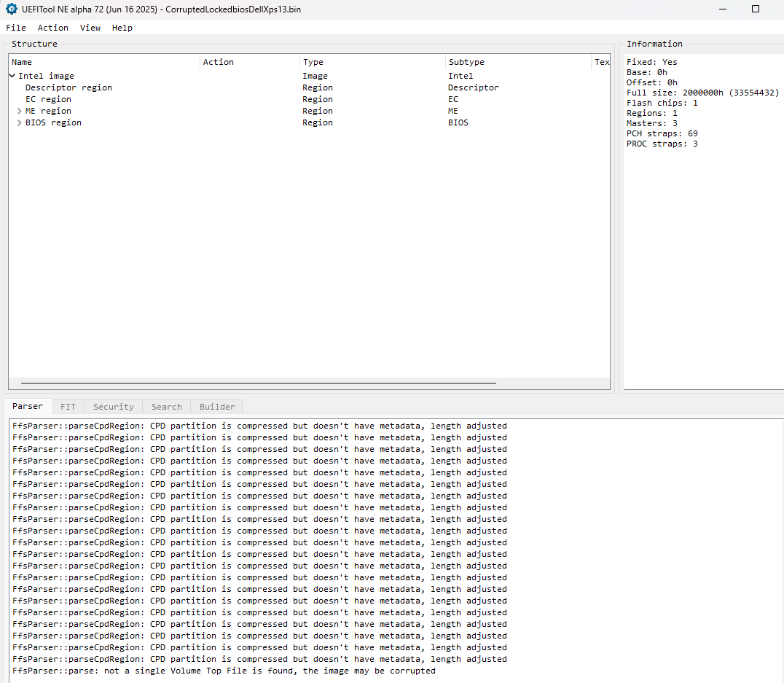Click 'Fixed: Yes' information line

point(652,62)
